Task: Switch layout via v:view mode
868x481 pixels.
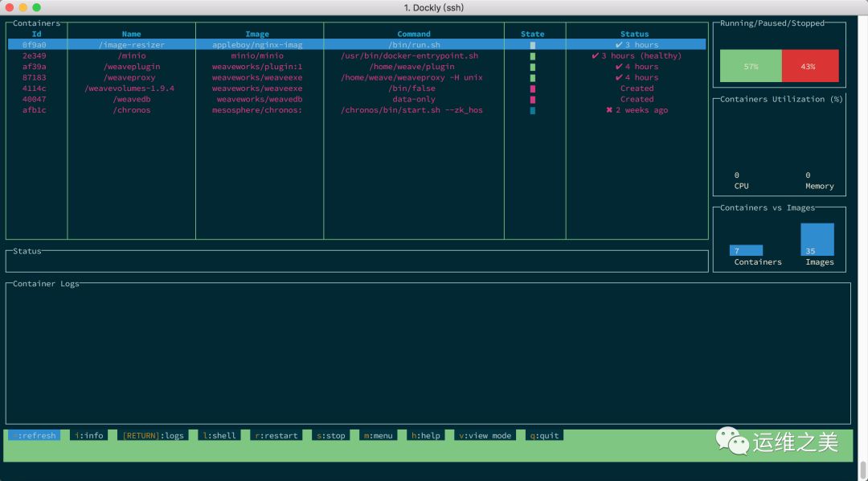Action: pyautogui.click(x=485, y=436)
